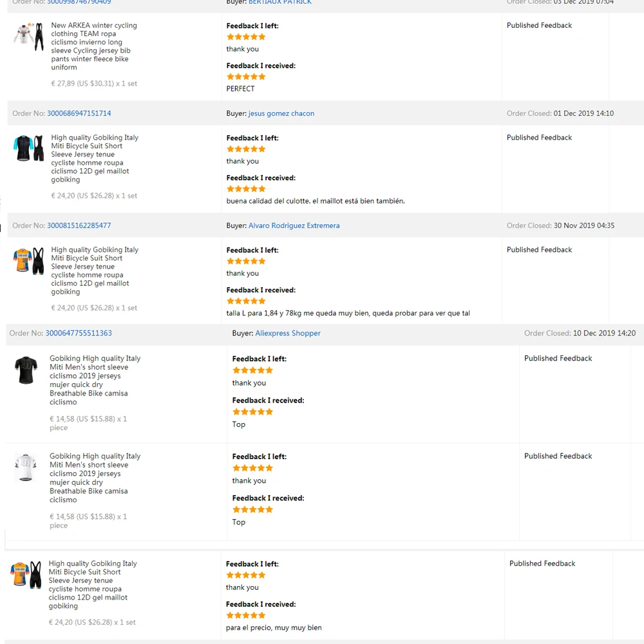The width and height of the screenshot is (644, 644).
Task: Select the 'para el precio, muy muy bien' review text
Action: (274, 628)
